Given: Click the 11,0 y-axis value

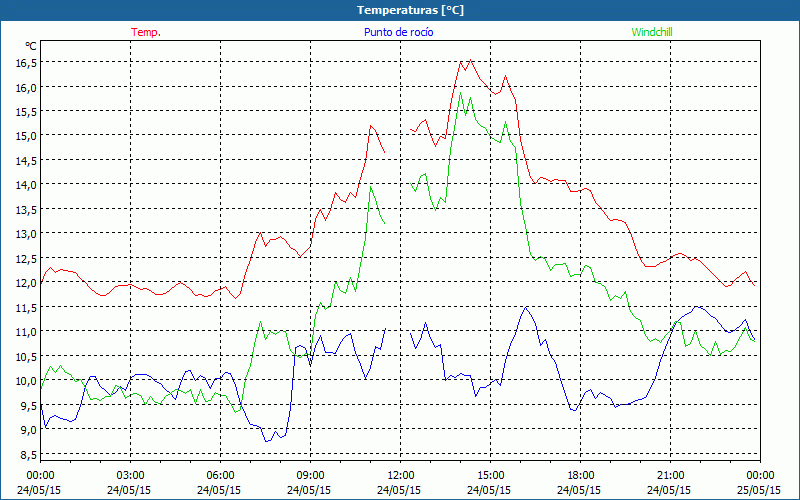Looking at the screenshot, I should (27, 332).
